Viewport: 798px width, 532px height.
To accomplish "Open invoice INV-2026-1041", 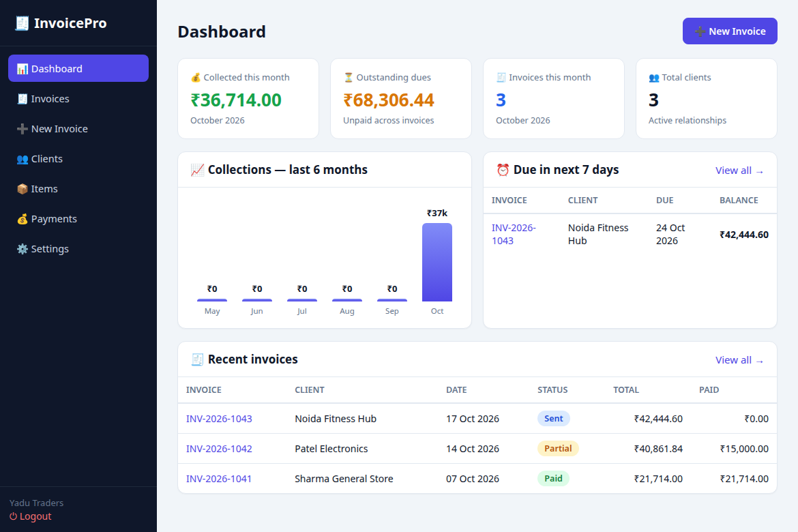I will (x=219, y=479).
